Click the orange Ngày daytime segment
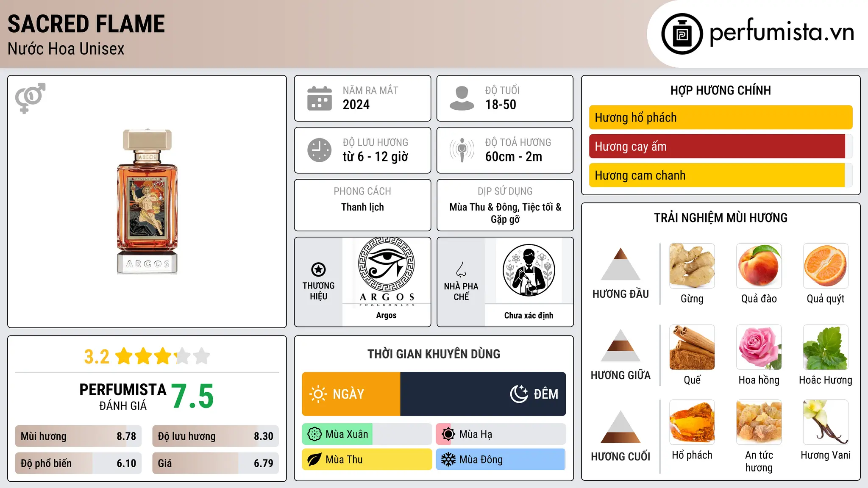 (x=351, y=394)
